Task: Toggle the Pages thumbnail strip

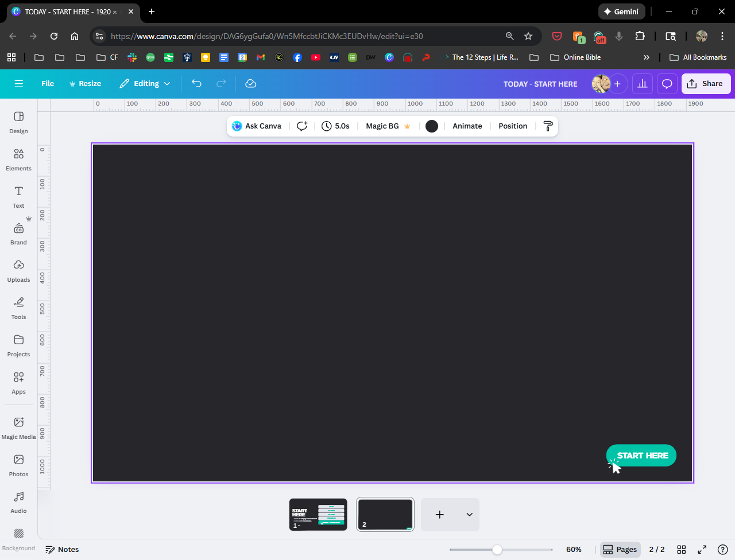Action: click(620, 550)
